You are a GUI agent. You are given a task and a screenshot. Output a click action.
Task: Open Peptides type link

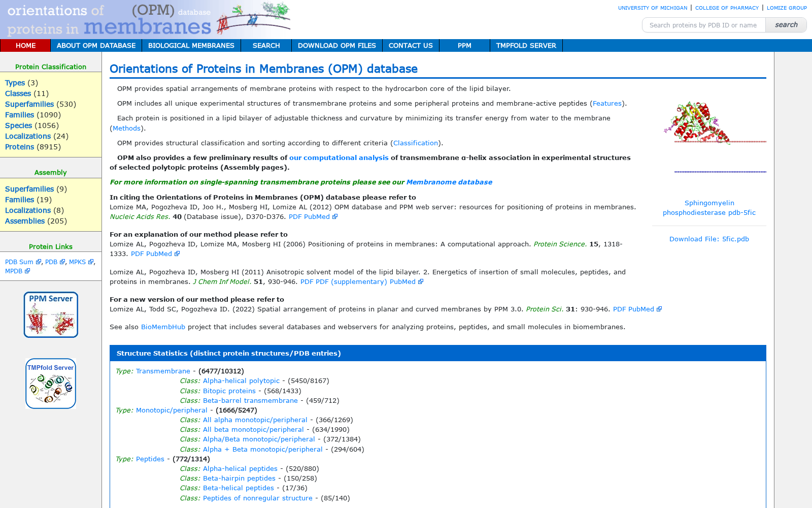[150, 459]
